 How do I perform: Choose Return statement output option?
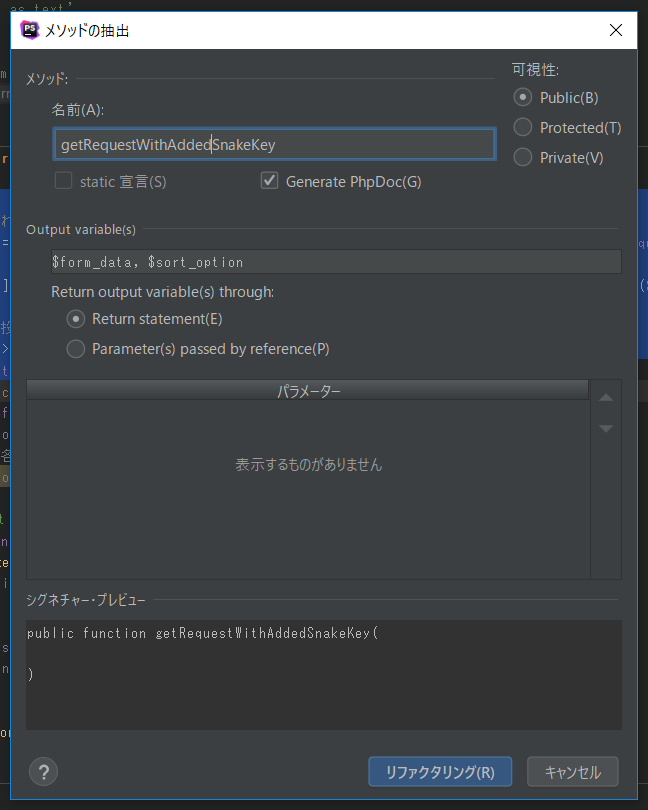[76, 319]
